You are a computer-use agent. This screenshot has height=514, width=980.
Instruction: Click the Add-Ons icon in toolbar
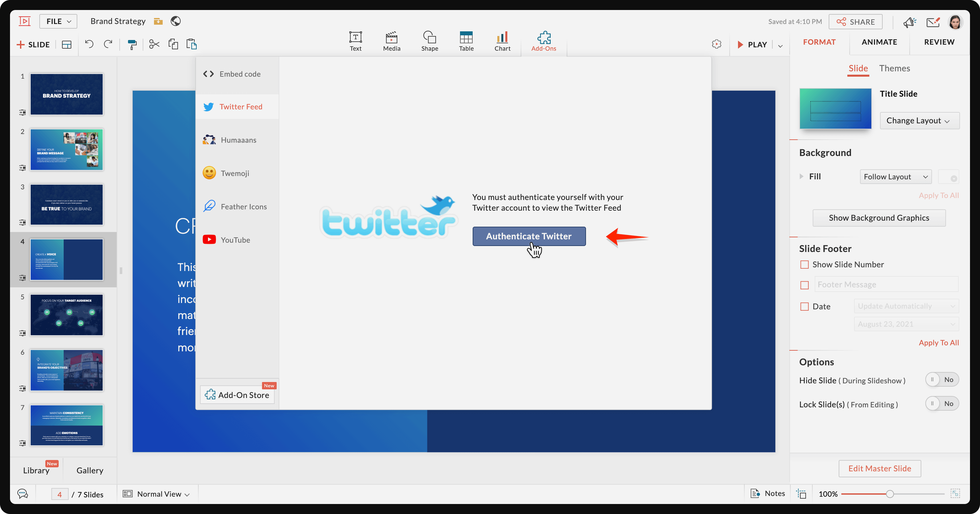543,40
